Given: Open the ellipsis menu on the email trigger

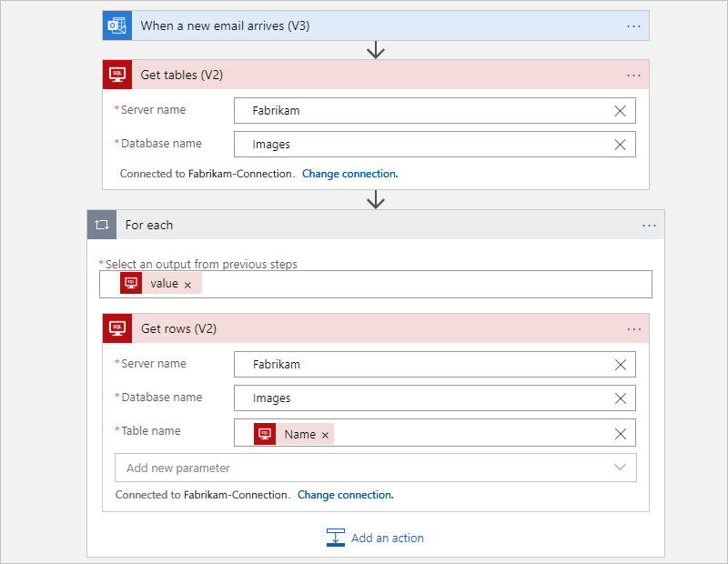Looking at the screenshot, I should 633,25.
